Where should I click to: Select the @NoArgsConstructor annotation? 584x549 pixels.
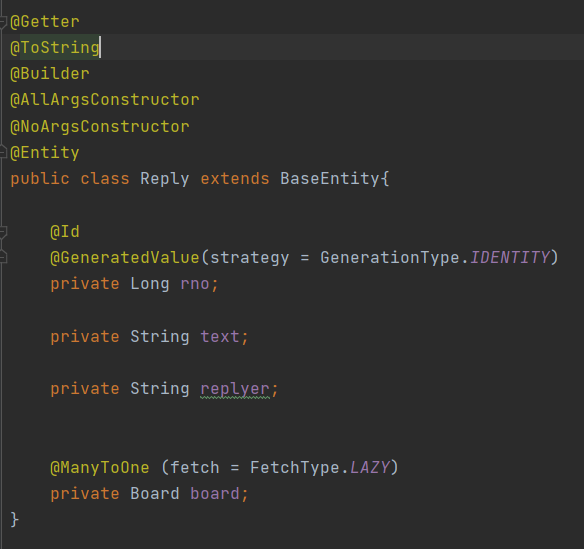(100, 127)
